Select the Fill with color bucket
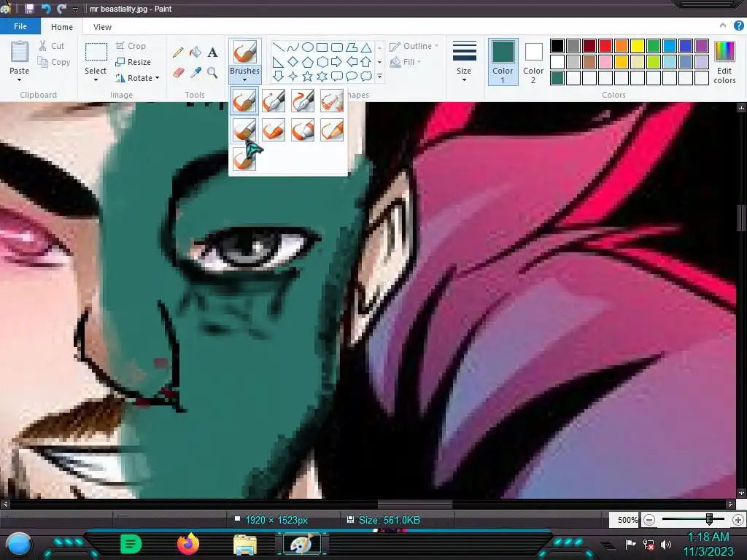Viewport: 747px width, 560px height. (x=196, y=52)
